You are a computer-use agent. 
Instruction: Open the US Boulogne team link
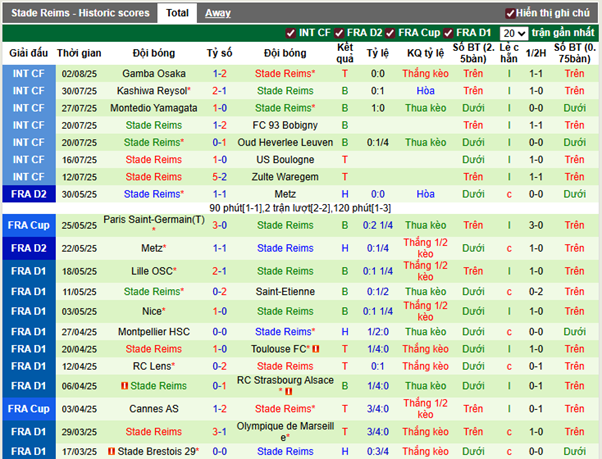pyautogui.click(x=285, y=160)
